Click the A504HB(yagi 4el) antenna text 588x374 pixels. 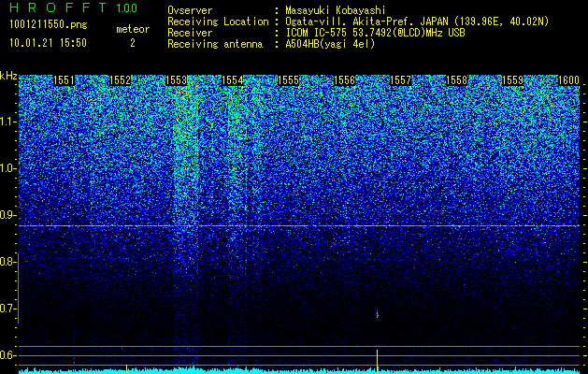click(330, 44)
